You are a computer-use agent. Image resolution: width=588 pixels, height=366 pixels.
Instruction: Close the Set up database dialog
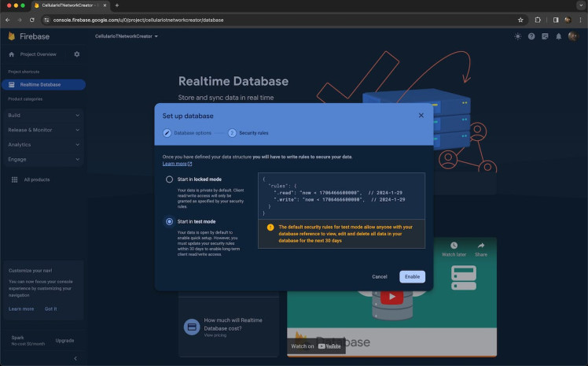421,115
